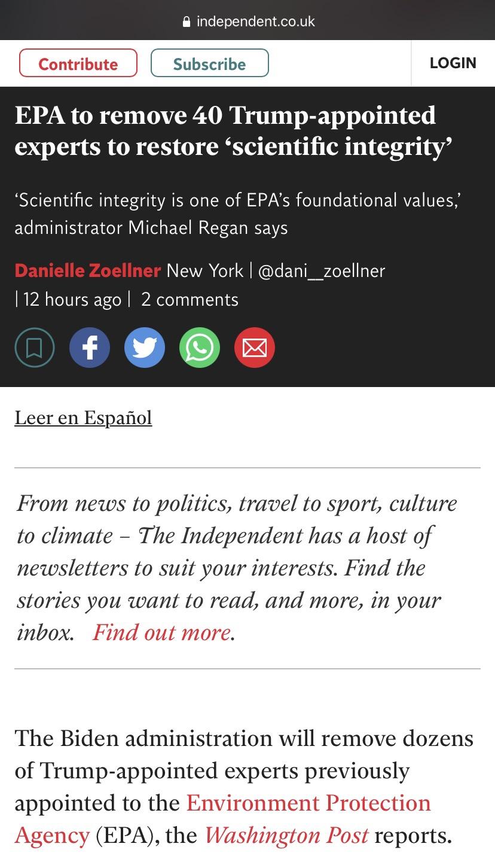Click the 'Find out more' newsletter link

coord(161,632)
